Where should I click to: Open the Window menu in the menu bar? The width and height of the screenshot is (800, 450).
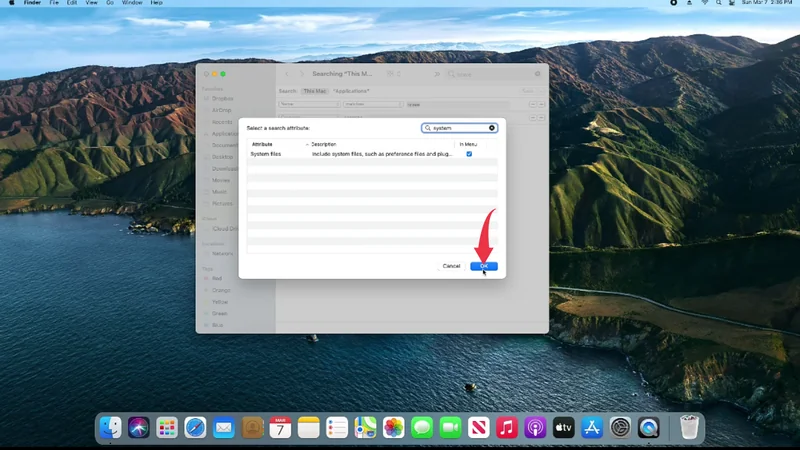click(x=131, y=4)
